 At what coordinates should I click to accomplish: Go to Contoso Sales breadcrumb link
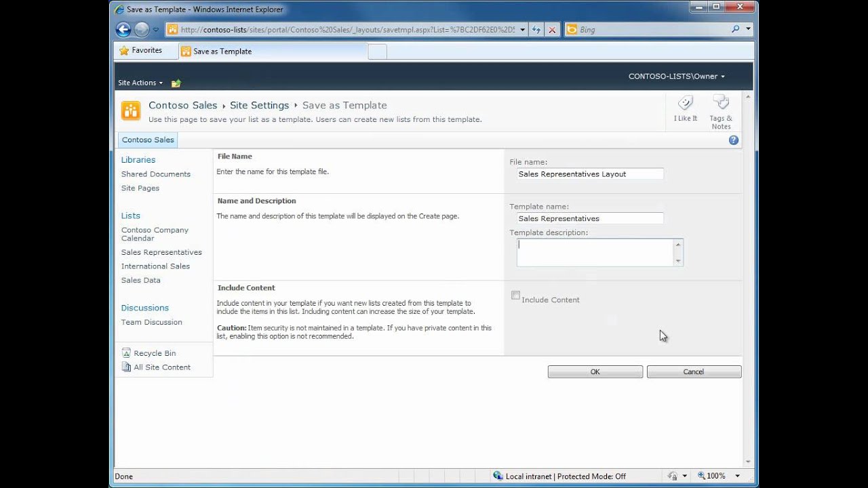[x=183, y=105]
